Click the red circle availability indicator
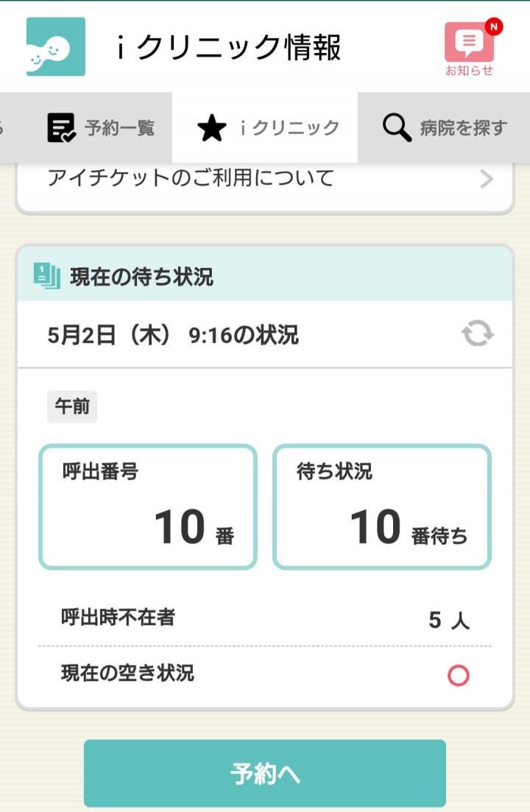This screenshot has height=812, width=530. click(458, 675)
